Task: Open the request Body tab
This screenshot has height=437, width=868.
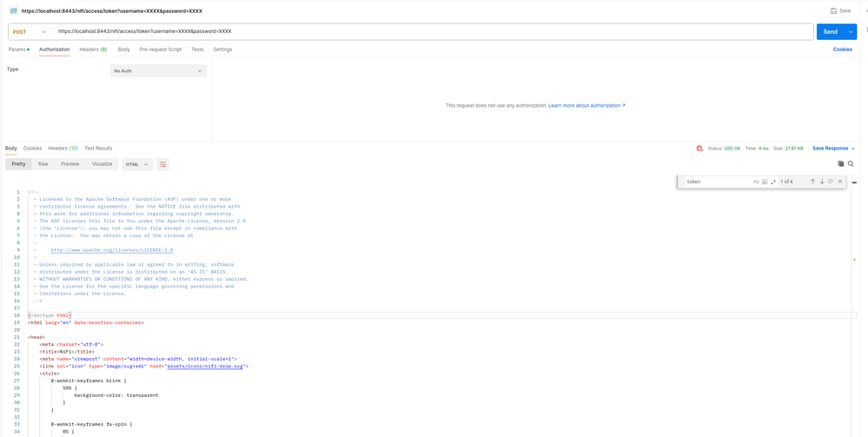Action: pos(124,50)
